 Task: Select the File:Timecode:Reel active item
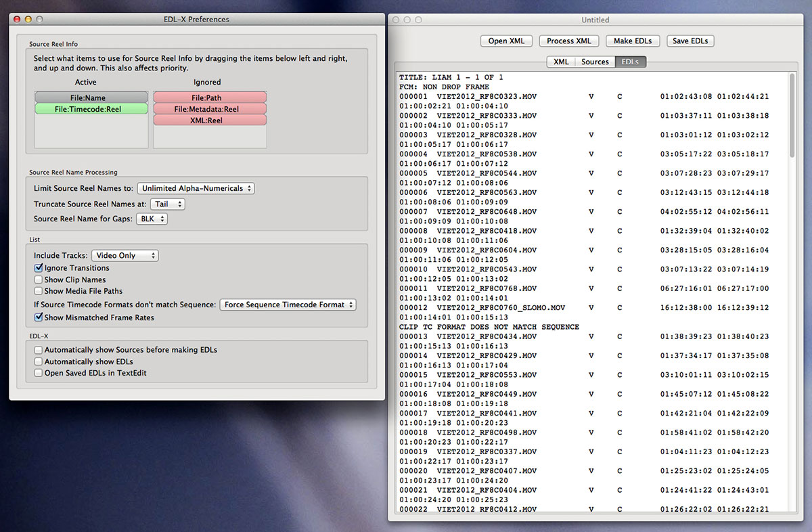point(91,108)
